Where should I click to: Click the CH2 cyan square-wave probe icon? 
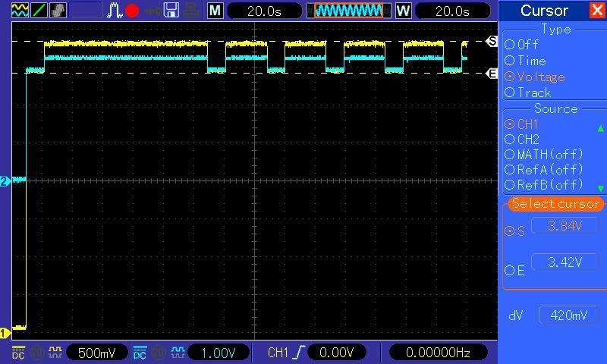(178, 352)
